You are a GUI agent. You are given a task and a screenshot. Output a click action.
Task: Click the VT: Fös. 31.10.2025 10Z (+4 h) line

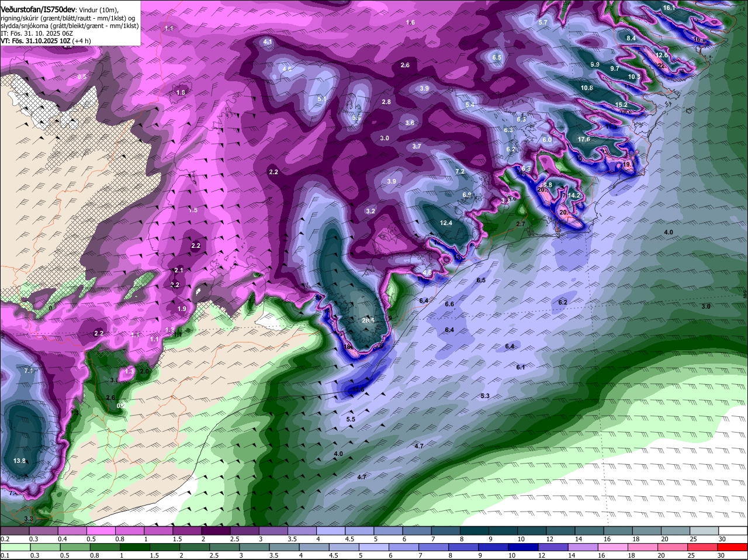[x=46, y=41]
